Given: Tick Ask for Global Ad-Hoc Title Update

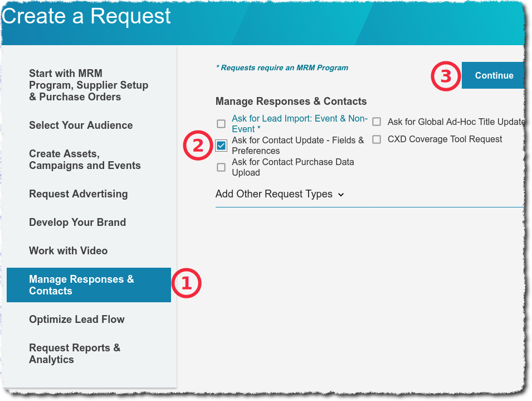Looking at the screenshot, I should point(377,122).
